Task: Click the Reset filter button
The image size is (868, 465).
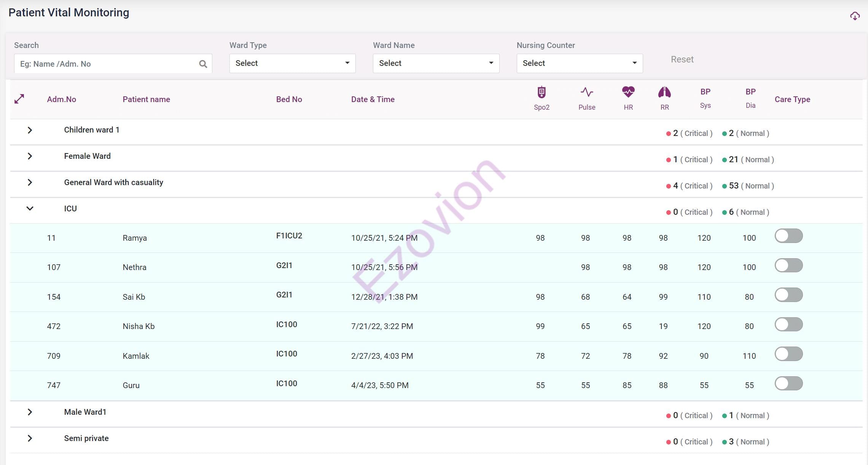Action: [x=682, y=59]
